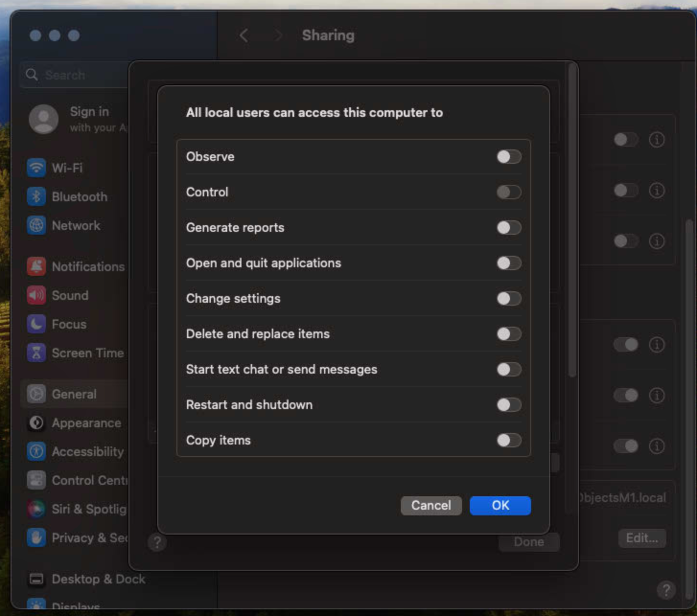
Task: Click the Sign in account avatar
Action: point(44,119)
